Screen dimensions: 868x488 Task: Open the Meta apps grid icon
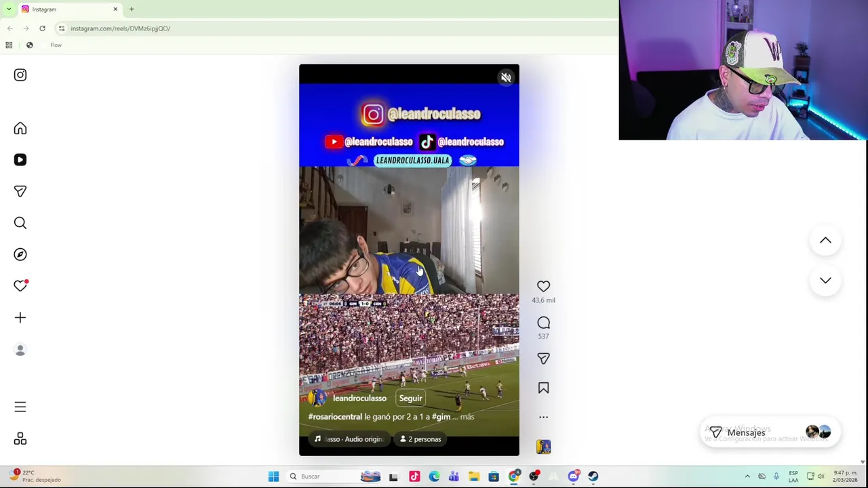tap(20, 439)
